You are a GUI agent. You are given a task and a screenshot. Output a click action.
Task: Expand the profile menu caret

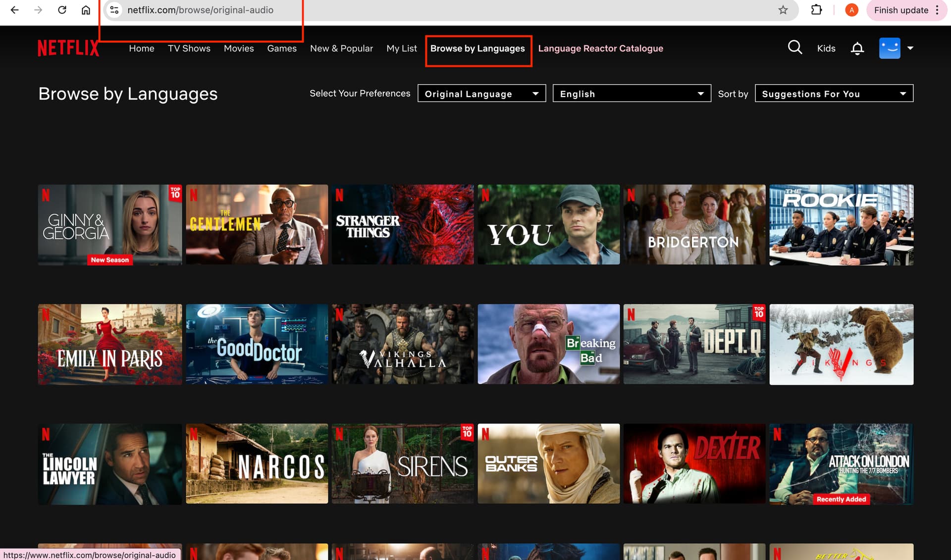910,48
